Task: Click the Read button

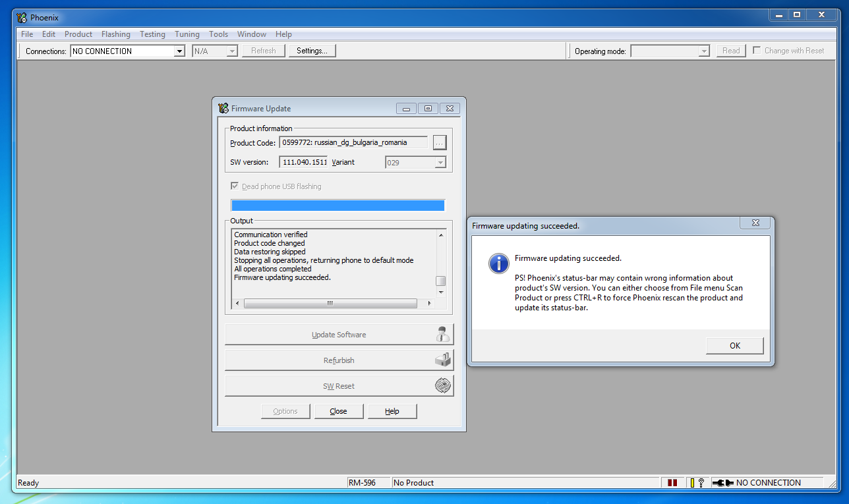Action: (x=731, y=51)
